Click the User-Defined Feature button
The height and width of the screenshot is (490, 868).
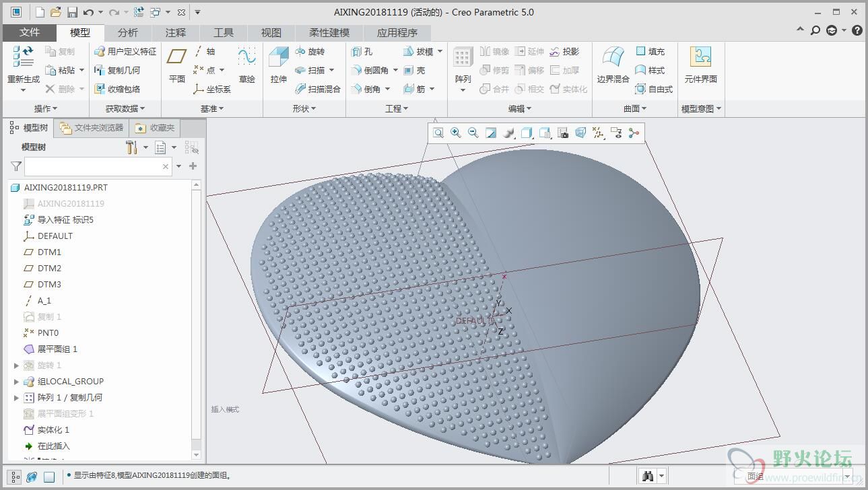point(125,51)
